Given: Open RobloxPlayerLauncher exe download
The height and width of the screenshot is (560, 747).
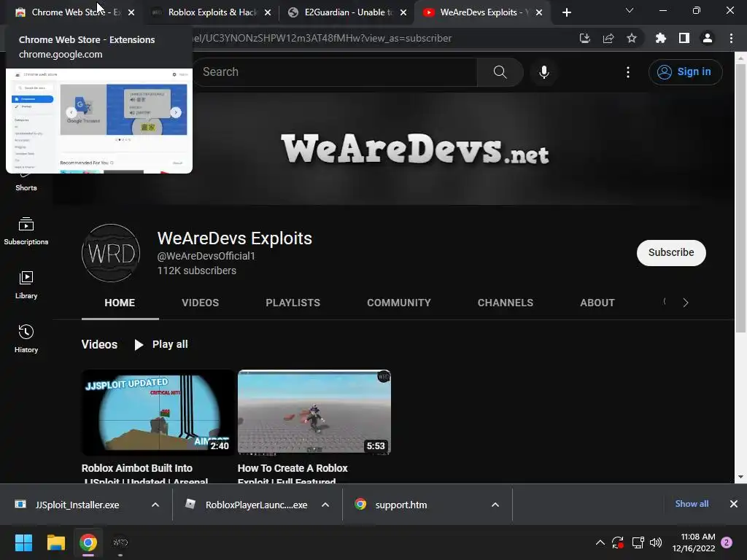Looking at the screenshot, I should 247,505.
